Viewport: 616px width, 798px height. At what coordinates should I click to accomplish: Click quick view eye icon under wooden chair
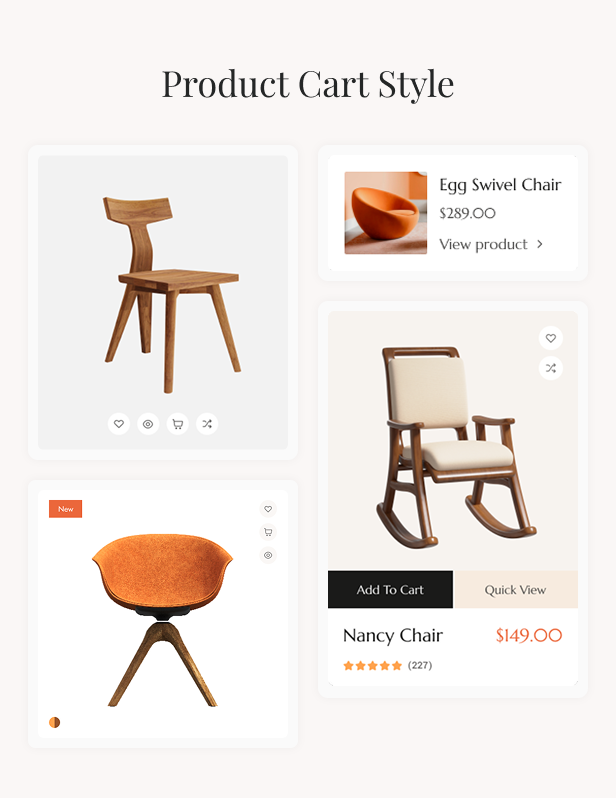148,423
